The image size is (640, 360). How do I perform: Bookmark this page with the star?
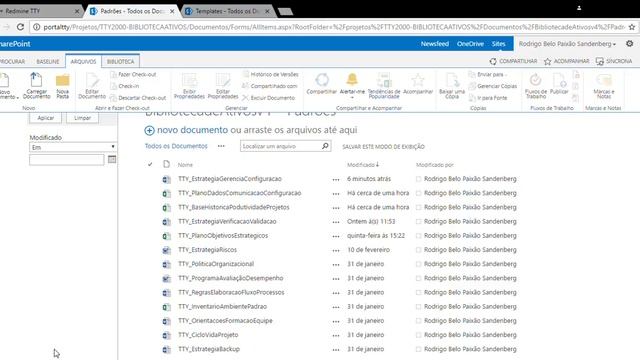click(632, 27)
